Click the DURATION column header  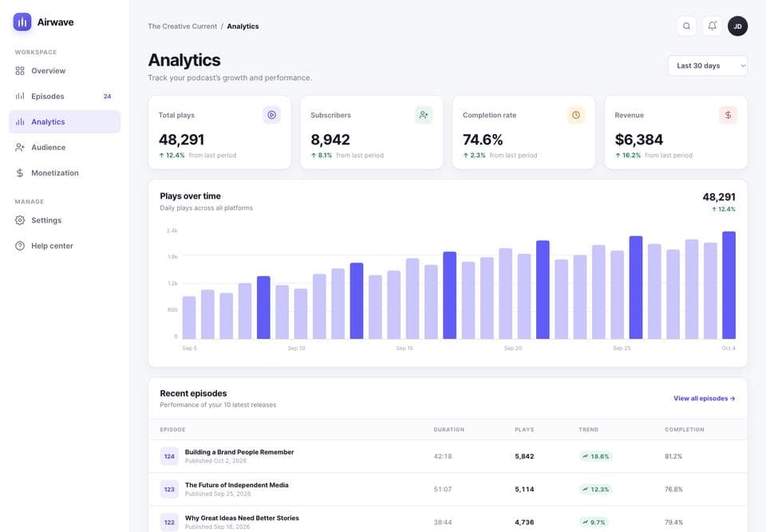(x=449, y=429)
